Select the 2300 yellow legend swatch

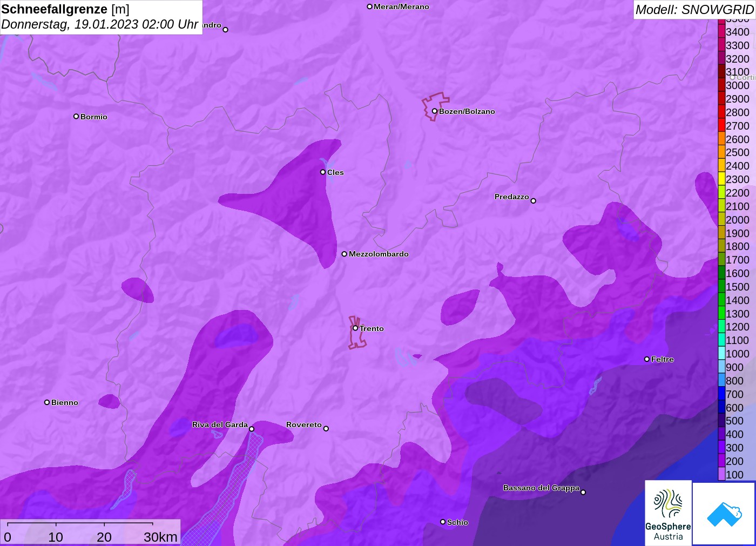(x=721, y=179)
